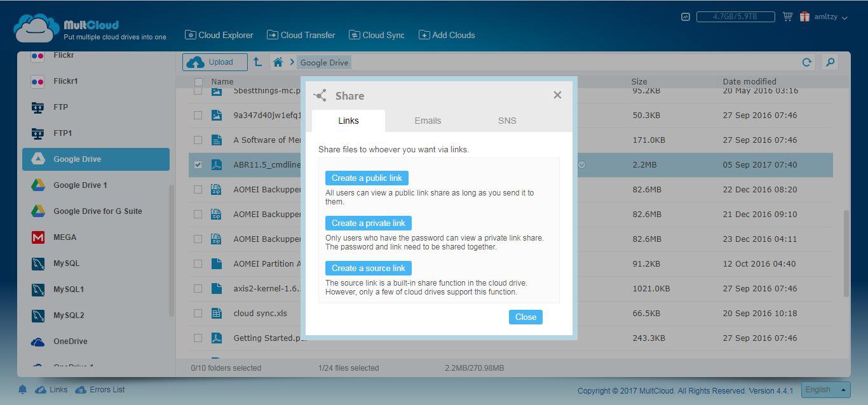Open the shopping cart icon
This screenshot has height=405, width=868.
click(787, 17)
